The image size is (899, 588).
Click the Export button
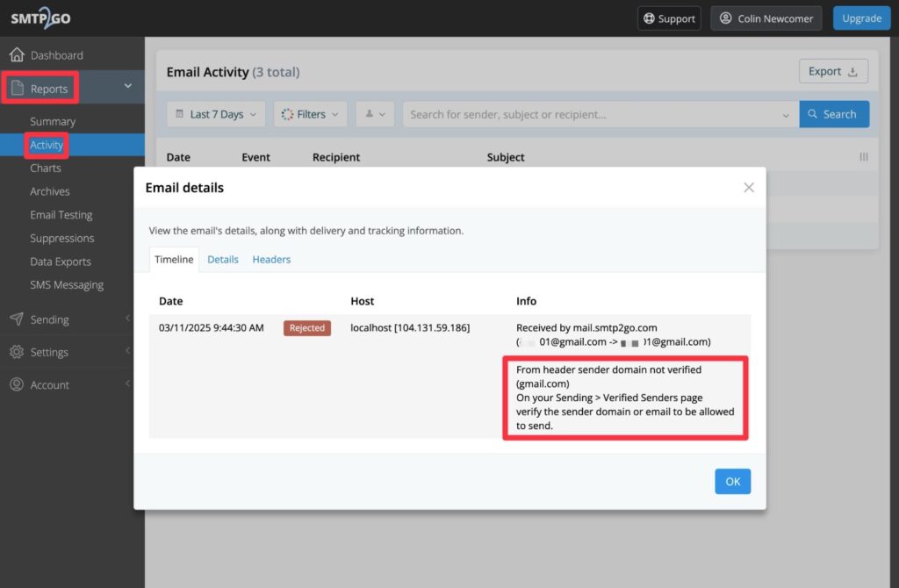coord(832,71)
